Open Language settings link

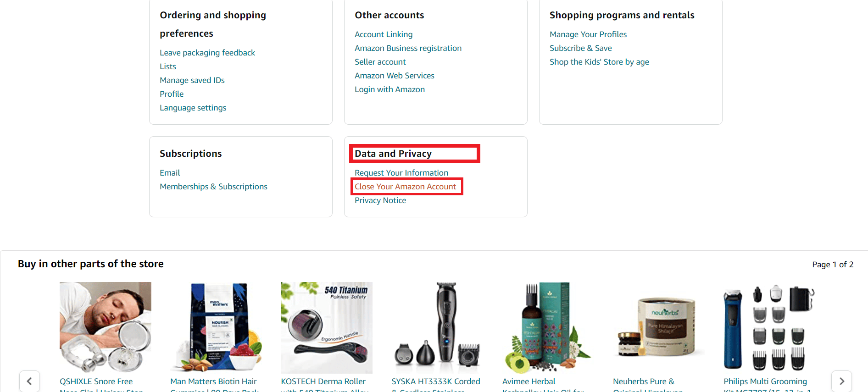tap(193, 108)
